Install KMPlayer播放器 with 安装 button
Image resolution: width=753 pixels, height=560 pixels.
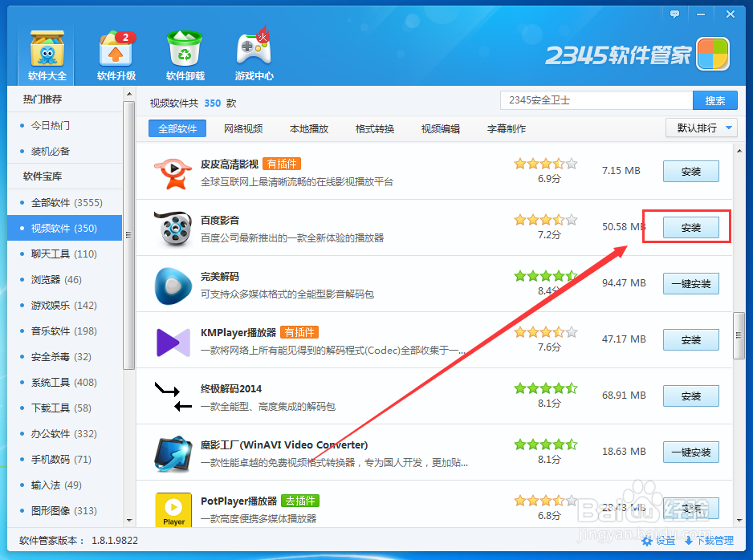(691, 339)
